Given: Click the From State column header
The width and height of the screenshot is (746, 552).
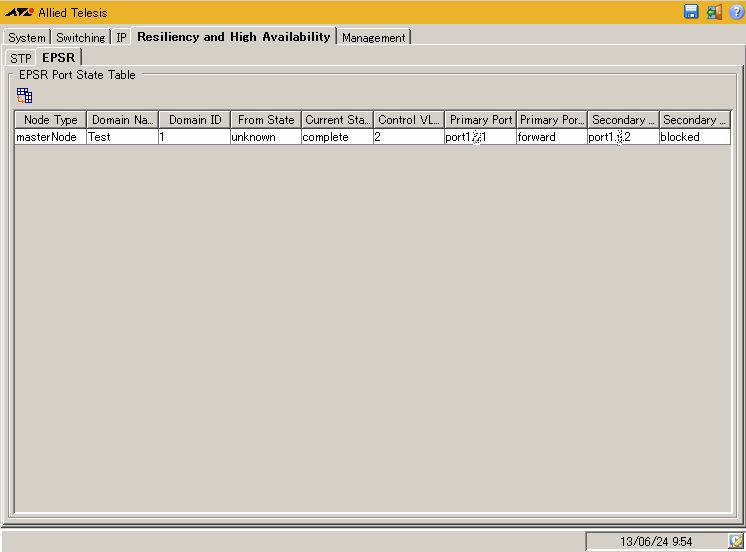Looking at the screenshot, I should tap(266, 120).
